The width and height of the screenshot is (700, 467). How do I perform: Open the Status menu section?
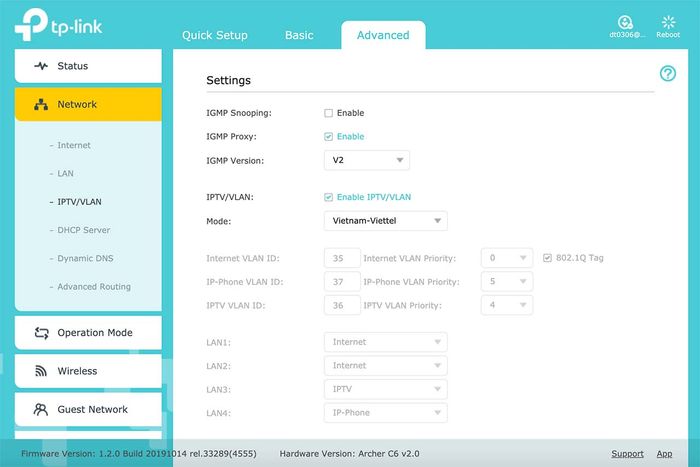coord(88,66)
